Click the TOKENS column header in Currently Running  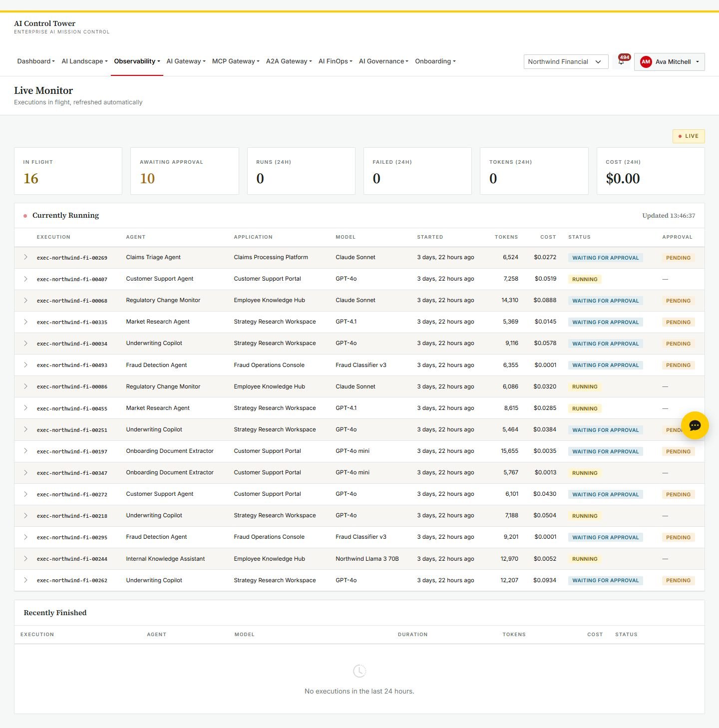point(506,237)
